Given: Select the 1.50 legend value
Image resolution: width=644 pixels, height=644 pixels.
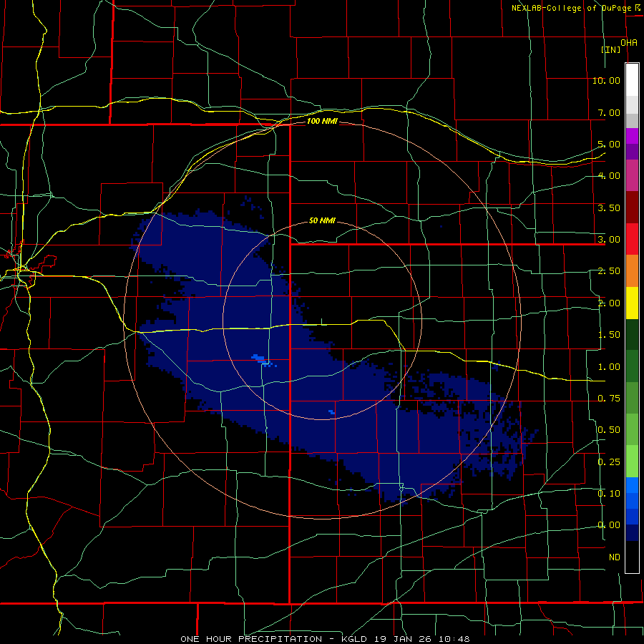Looking at the screenshot, I should click(609, 335).
